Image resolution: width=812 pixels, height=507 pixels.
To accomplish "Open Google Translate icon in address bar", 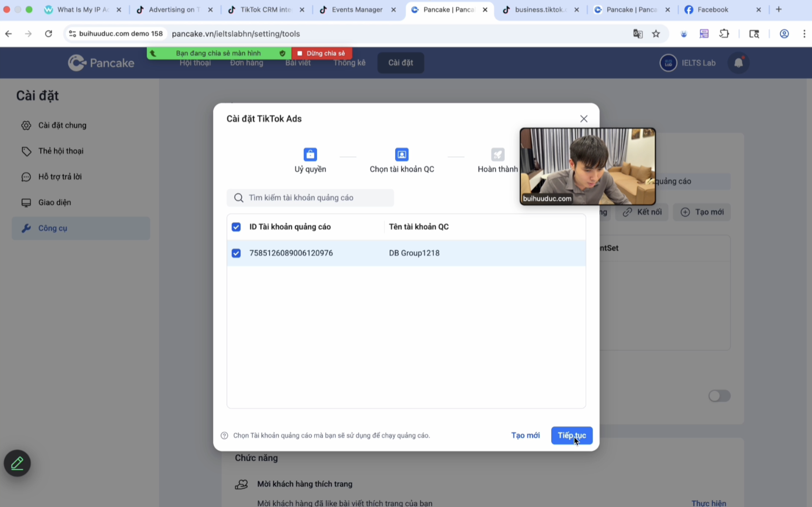I will point(637,34).
